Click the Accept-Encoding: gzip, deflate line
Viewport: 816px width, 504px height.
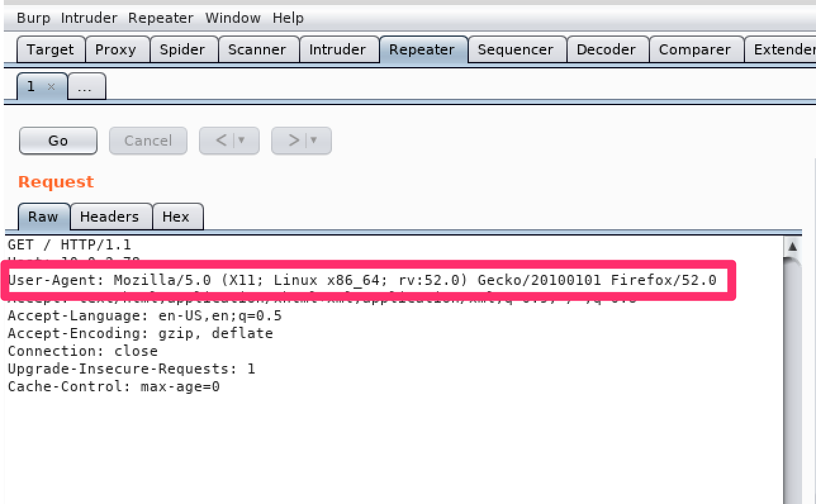(x=140, y=333)
